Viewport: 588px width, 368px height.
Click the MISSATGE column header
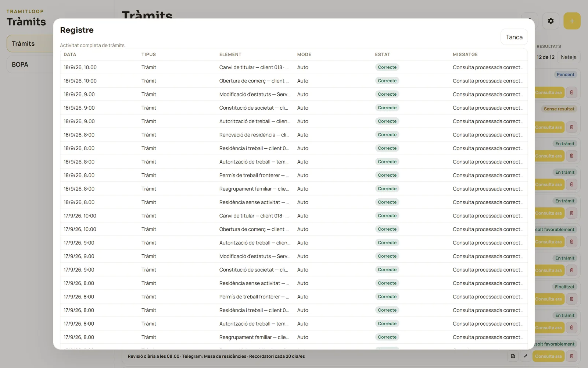465,54
